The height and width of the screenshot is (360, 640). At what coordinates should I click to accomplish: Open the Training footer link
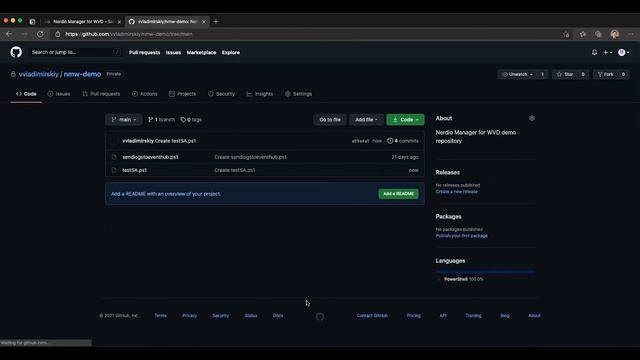click(x=473, y=316)
